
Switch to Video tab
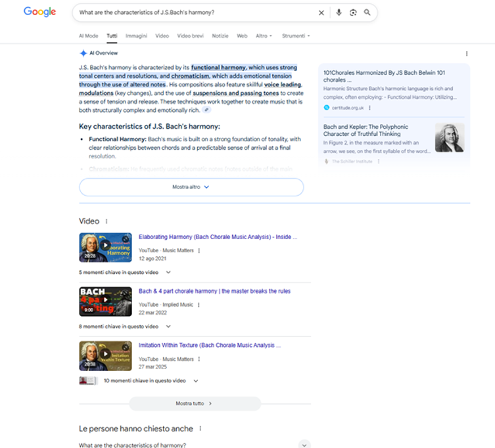click(162, 36)
